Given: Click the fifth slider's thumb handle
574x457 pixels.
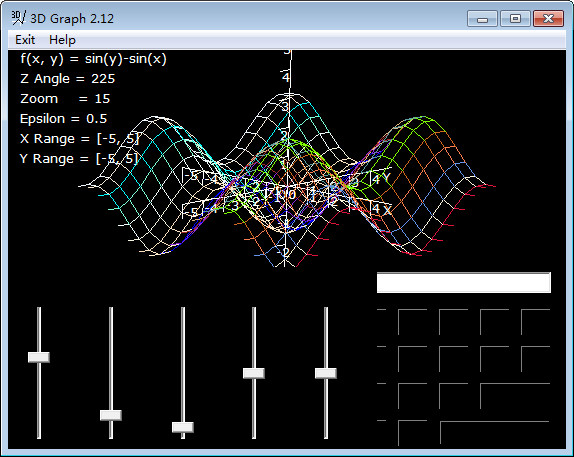Looking at the screenshot, I should pyautogui.click(x=326, y=373).
